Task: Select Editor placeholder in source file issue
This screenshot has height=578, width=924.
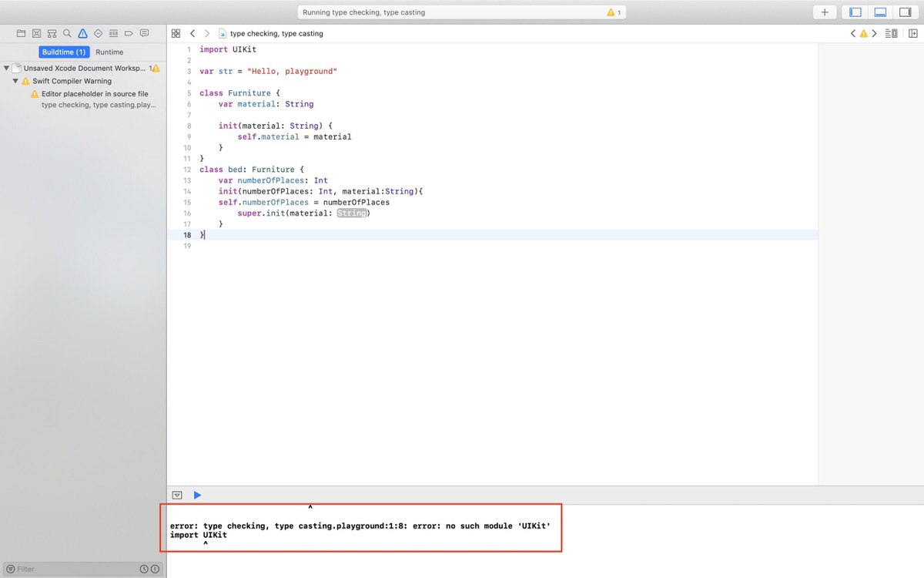Action: point(95,94)
